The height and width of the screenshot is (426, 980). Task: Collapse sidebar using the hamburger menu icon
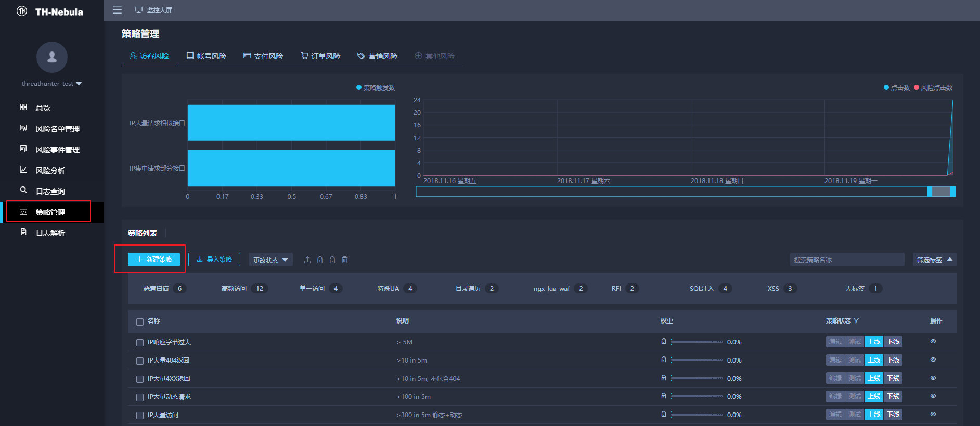pos(117,10)
